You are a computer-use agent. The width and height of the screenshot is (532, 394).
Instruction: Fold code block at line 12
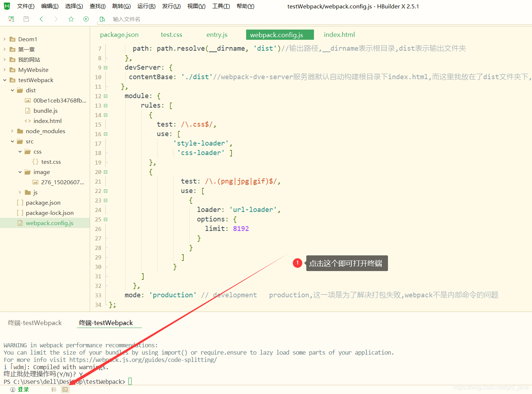[106, 96]
